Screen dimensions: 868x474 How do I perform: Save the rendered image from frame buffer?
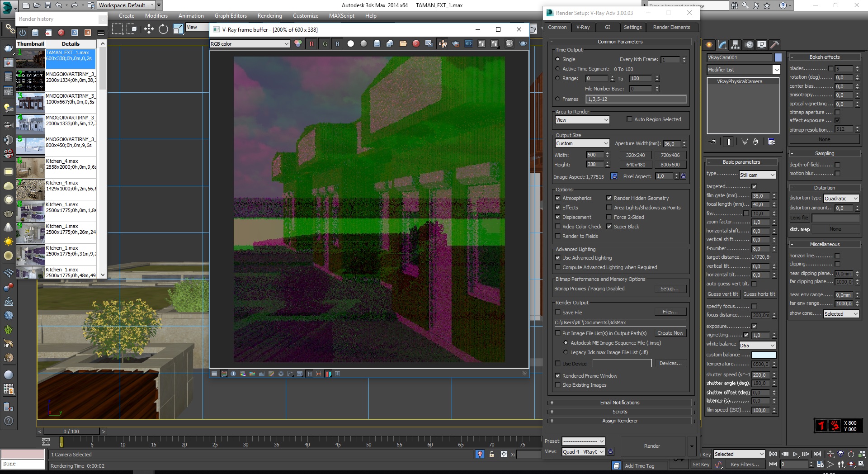(377, 44)
